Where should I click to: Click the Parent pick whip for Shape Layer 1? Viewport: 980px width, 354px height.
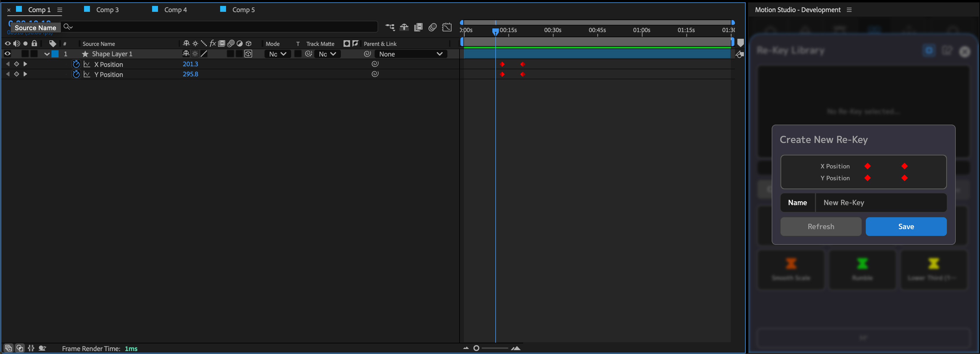(367, 54)
